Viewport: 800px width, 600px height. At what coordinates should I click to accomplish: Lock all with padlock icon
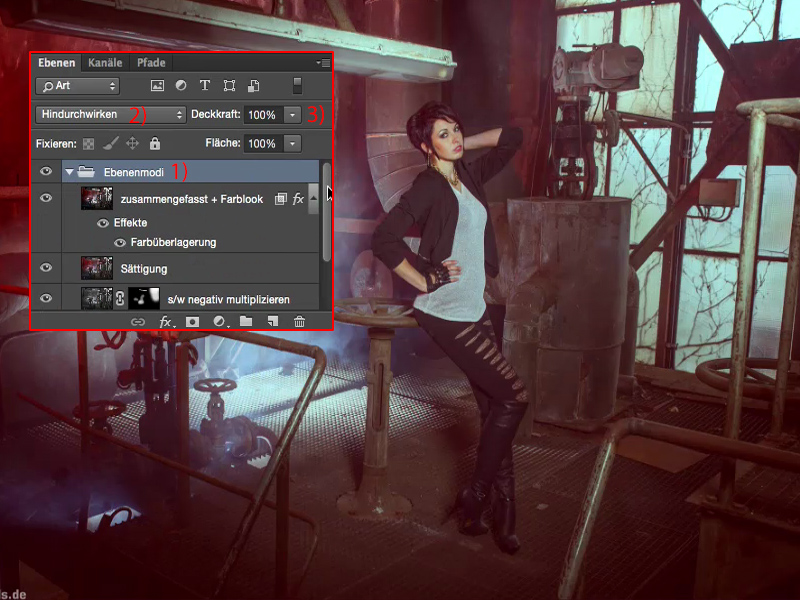[x=155, y=143]
